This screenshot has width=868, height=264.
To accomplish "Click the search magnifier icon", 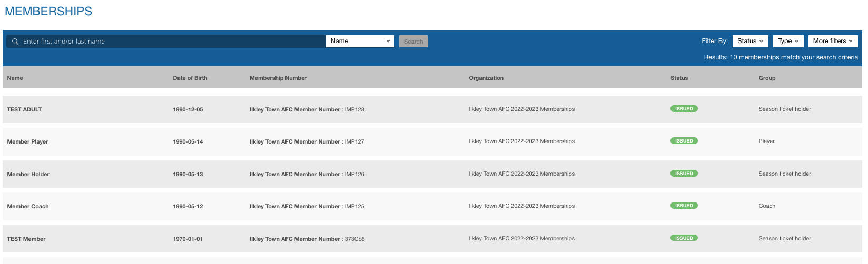I will click(15, 42).
